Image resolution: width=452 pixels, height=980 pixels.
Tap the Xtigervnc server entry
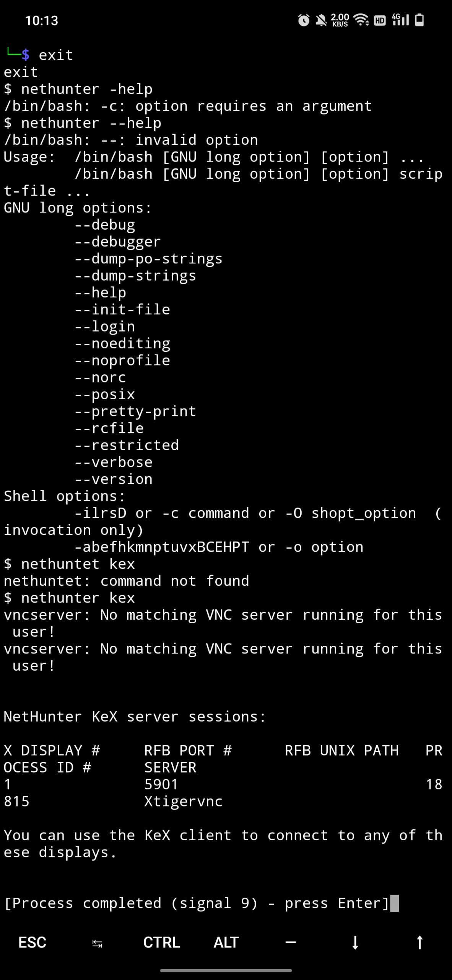coord(184,801)
